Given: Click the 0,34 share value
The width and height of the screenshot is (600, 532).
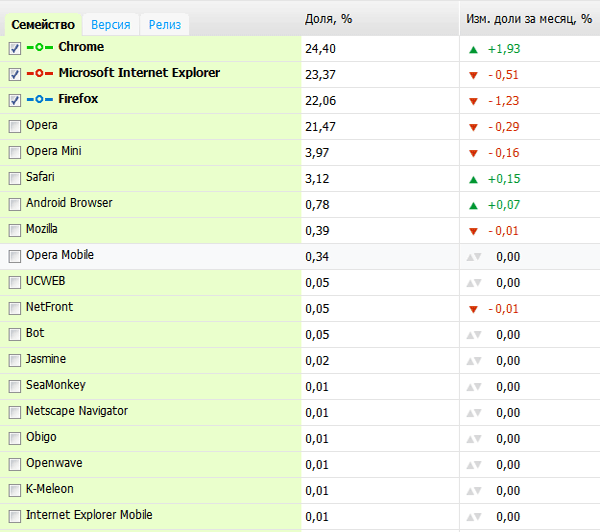Looking at the screenshot, I should 317,257.
